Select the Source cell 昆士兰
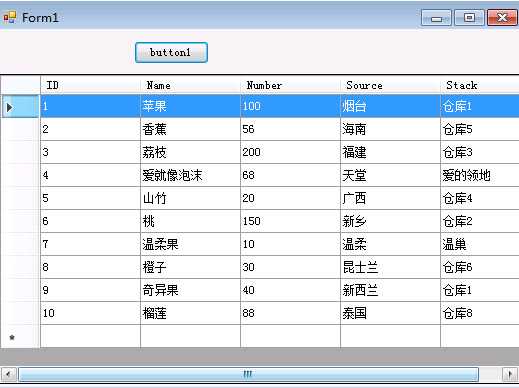 pos(390,267)
